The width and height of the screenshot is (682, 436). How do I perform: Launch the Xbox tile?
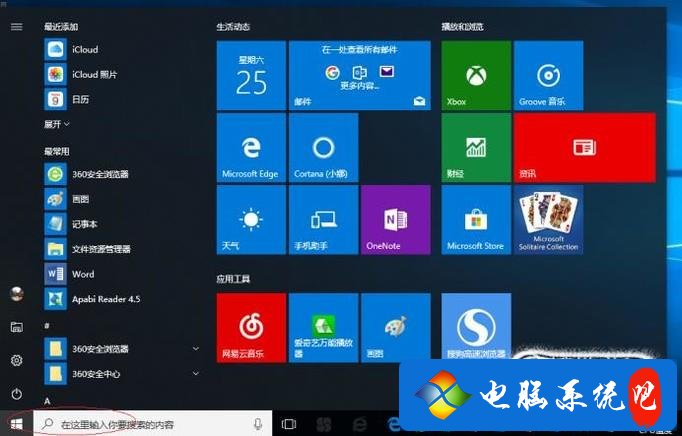(x=476, y=76)
